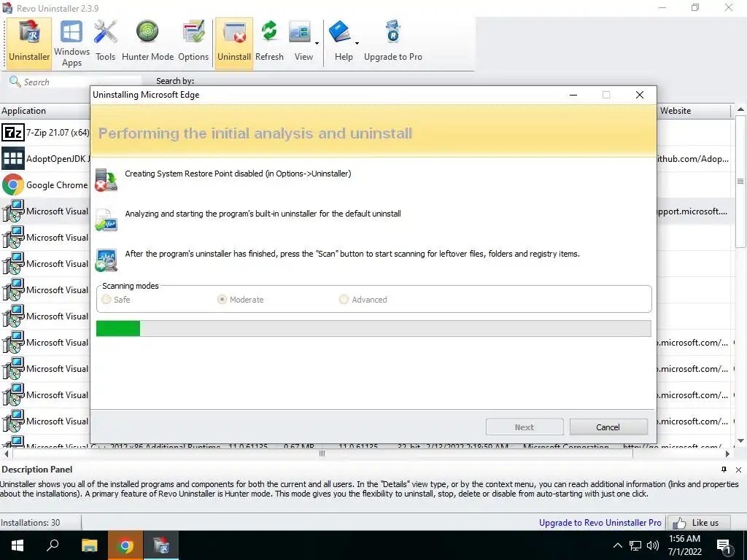
Task: Close the Description Panel
Action: [x=738, y=470]
